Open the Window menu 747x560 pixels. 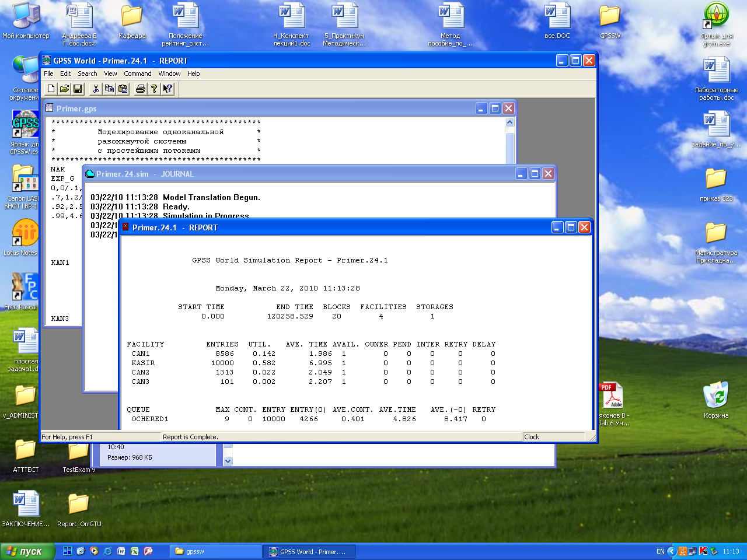pos(169,73)
